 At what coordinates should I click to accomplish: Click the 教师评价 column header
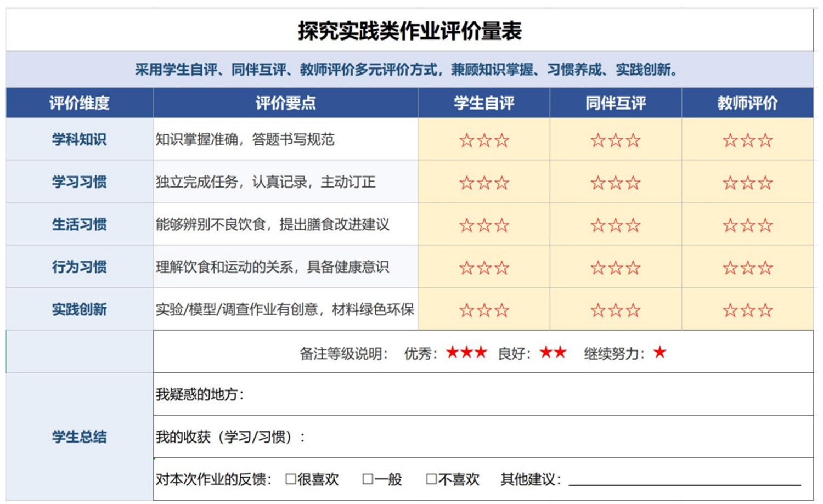(747, 103)
